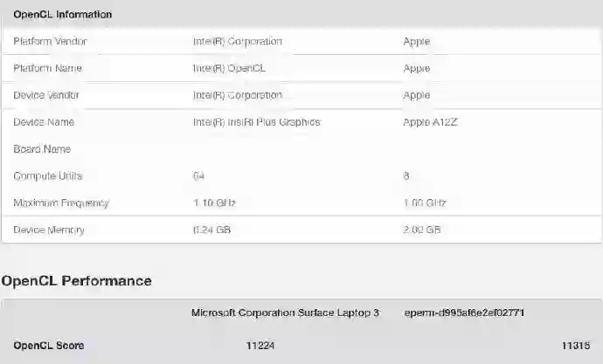Select the 11224 OpenCL score value

(260, 346)
